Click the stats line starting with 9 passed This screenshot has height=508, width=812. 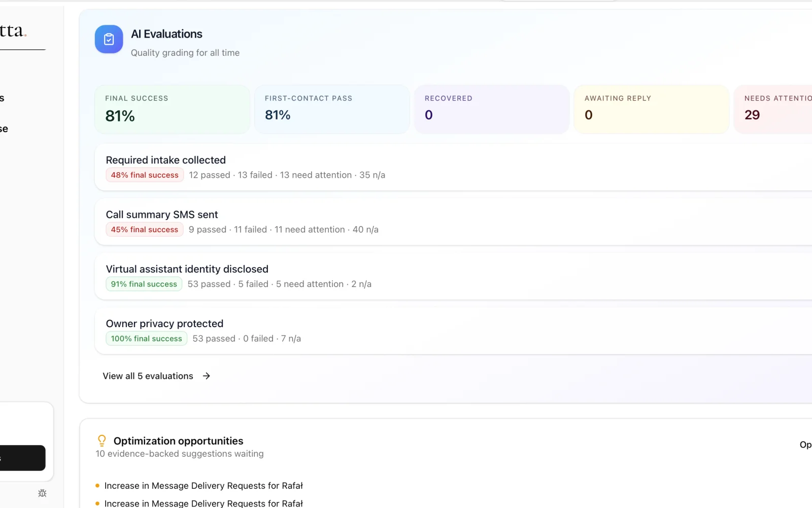pos(284,230)
